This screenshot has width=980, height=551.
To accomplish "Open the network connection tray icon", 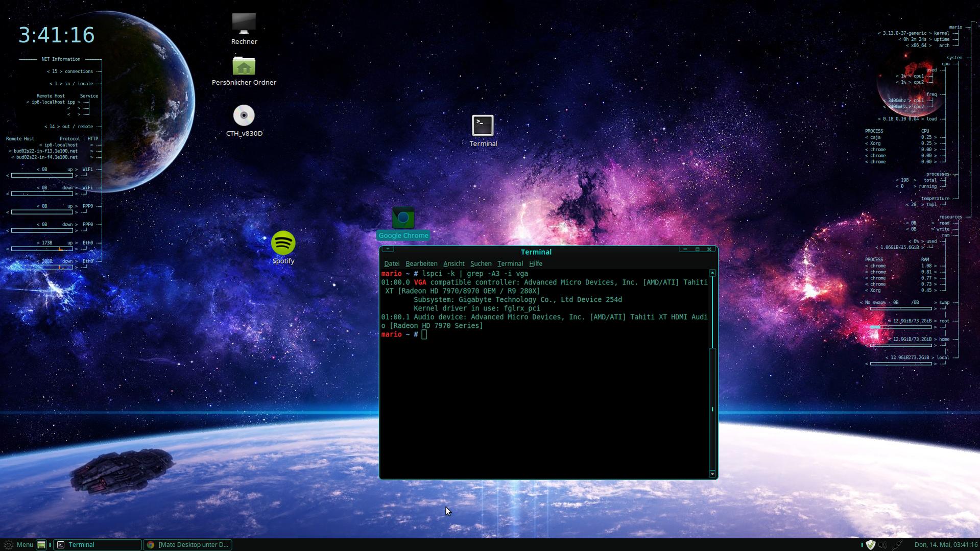I will pos(897,544).
